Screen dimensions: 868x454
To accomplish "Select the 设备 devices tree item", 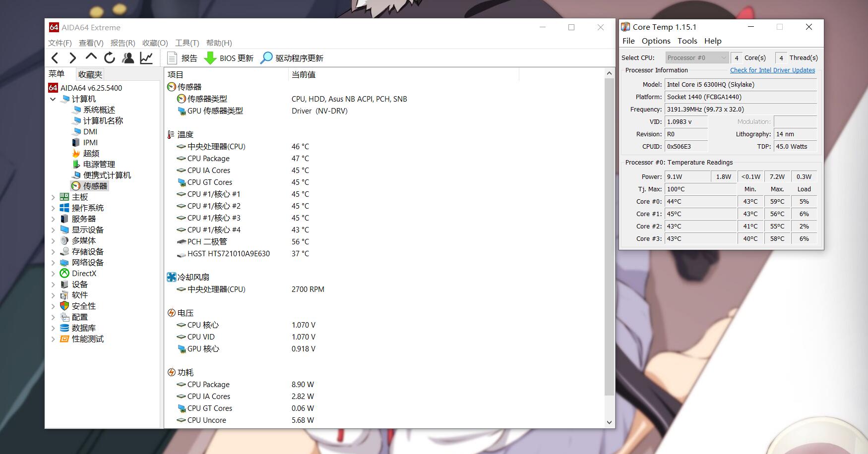I will pyautogui.click(x=79, y=284).
